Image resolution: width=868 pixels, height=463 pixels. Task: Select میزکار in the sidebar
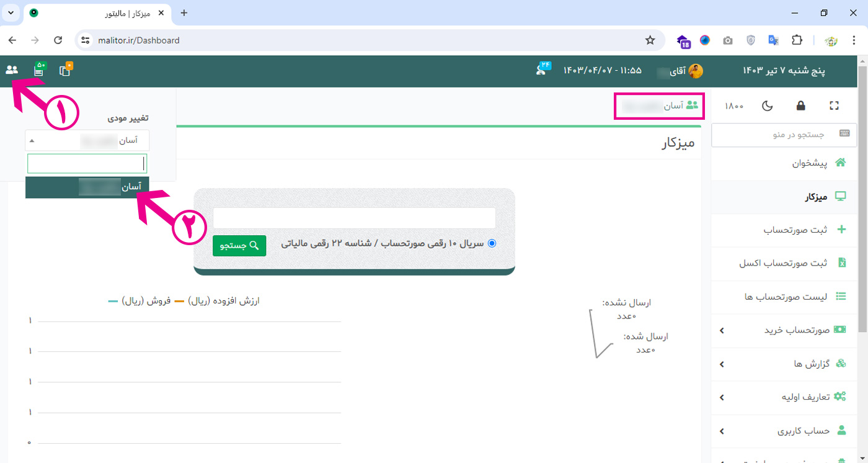(784, 197)
